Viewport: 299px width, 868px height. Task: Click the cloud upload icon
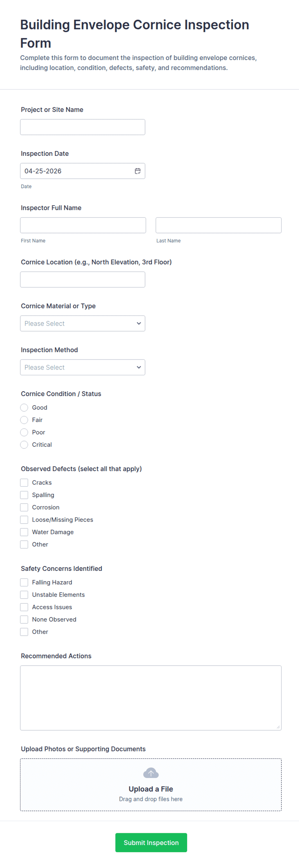click(x=151, y=773)
